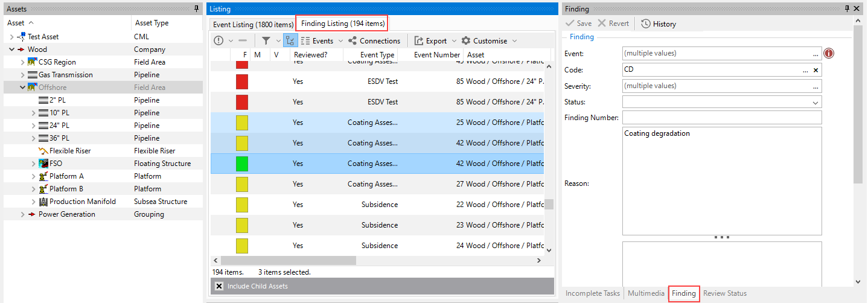Click the 10" PL pipeline icon

43,113
